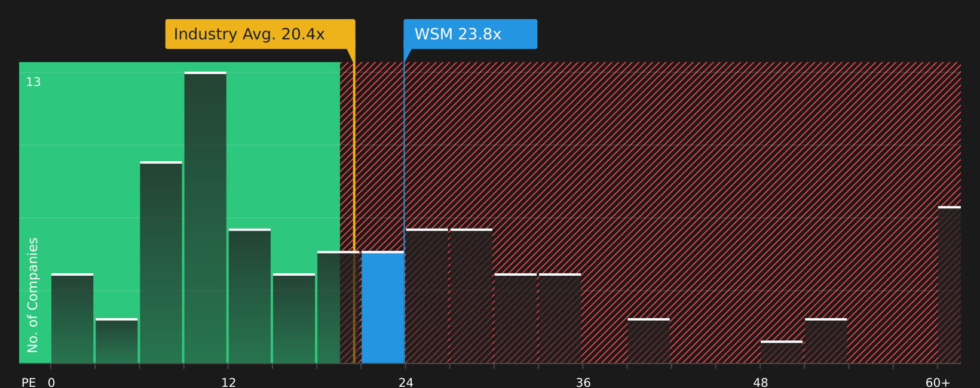Click the y-axis value 13

(33, 82)
